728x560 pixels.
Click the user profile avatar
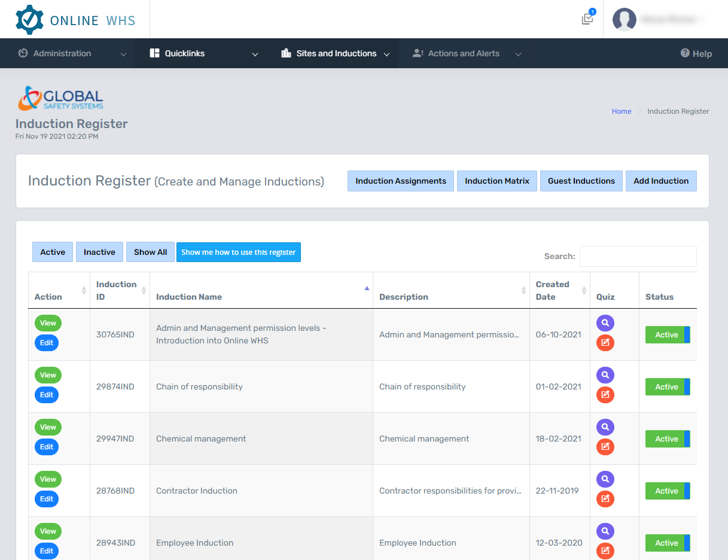coord(624,20)
